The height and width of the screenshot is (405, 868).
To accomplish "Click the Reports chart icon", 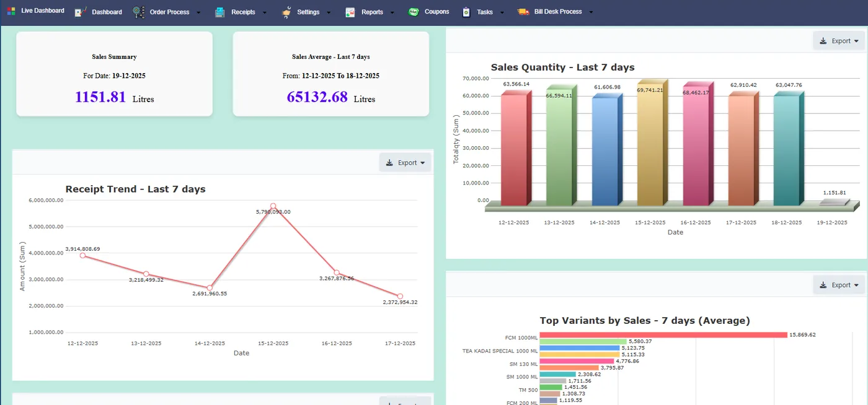I will point(350,12).
